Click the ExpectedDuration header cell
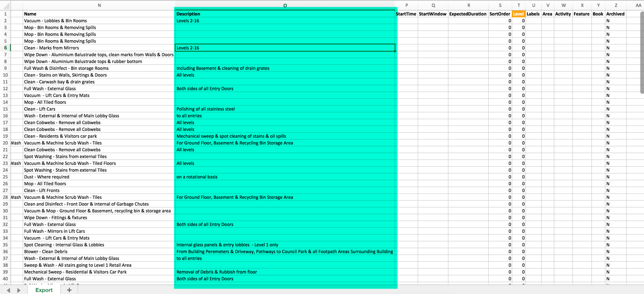This screenshot has width=644, height=294. [x=468, y=14]
